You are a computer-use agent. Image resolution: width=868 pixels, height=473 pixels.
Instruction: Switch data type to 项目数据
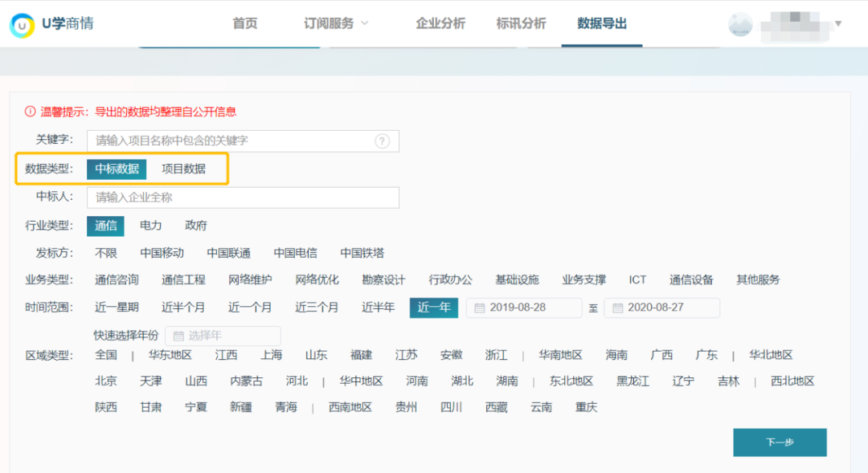tap(183, 169)
